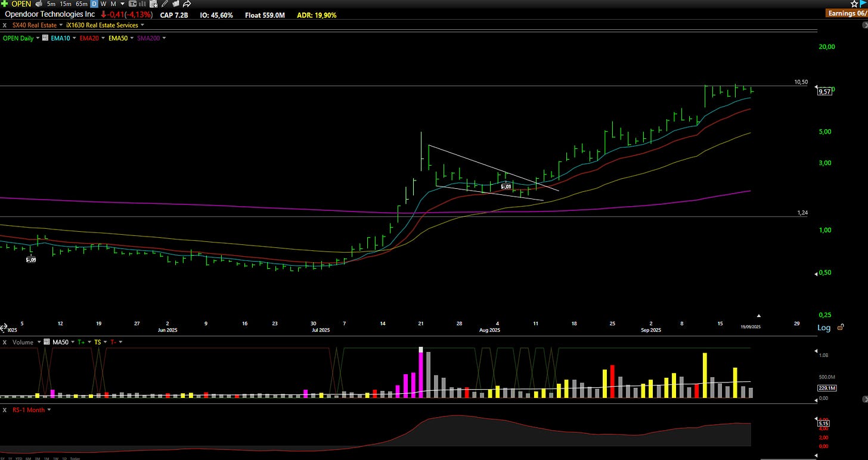
Task: Open the EMA10 indicator dropdown
Action: tap(74, 38)
